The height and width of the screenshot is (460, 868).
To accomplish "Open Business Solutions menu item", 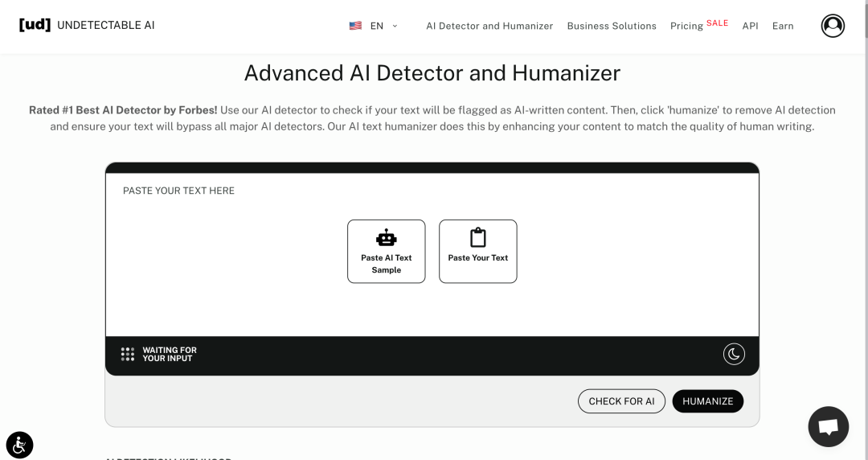I will coord(612,26).
